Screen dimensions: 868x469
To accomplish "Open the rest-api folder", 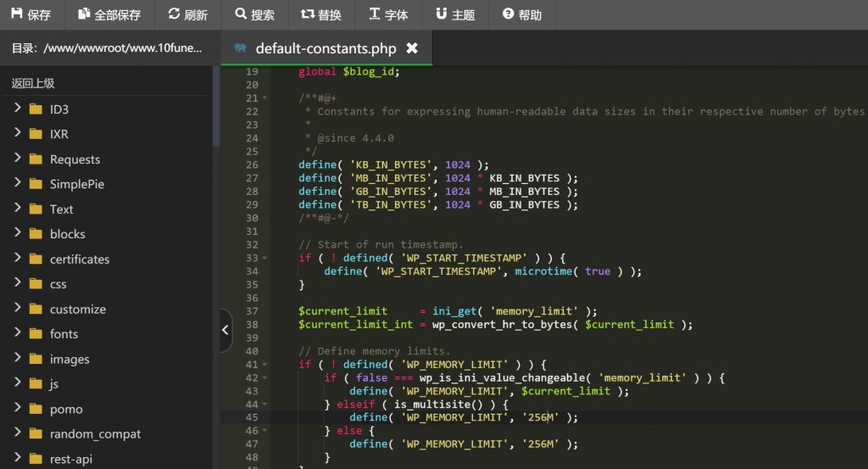I will [71, 459].
